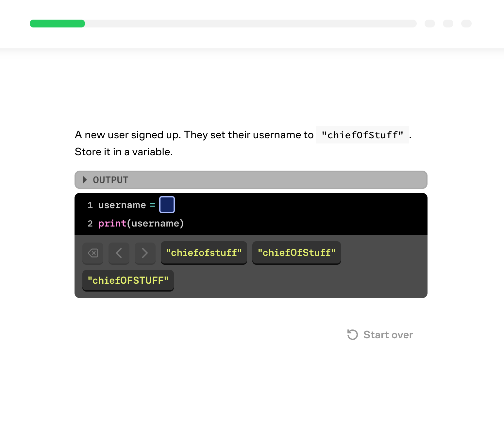Click the backspace delete key icon
Screen dimensions: 504x421
[93, 253]
